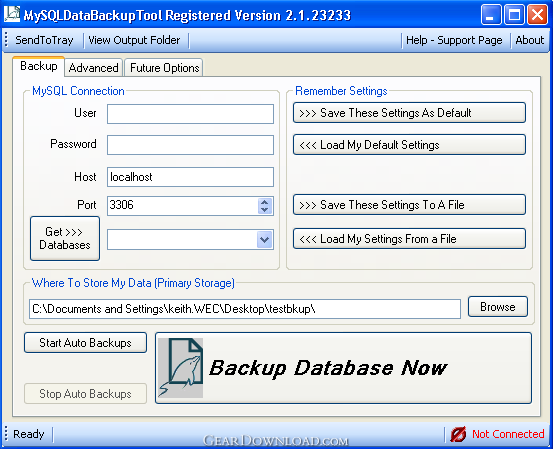This screenshot has width=553, height=449.
Task: Click the MySQL dolphin backup icon
Action: pos(181,368)
